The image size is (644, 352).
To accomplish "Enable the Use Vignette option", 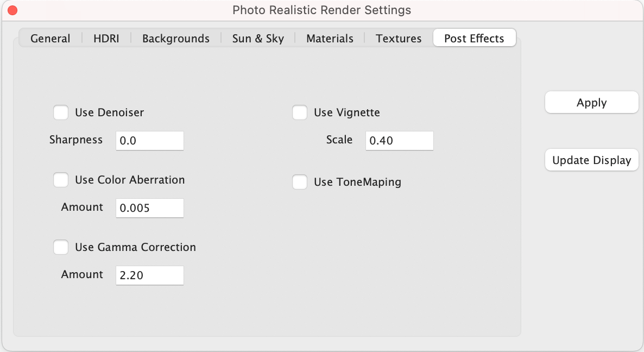I will tap(300, 112).
